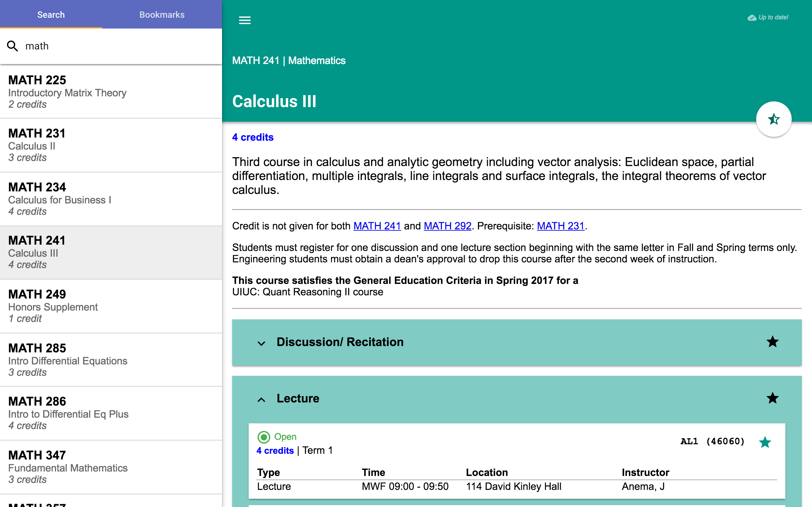Toggle bookmark star for Discussion/Recitation section
Screen dimensions: 812x507
(772, 342)
